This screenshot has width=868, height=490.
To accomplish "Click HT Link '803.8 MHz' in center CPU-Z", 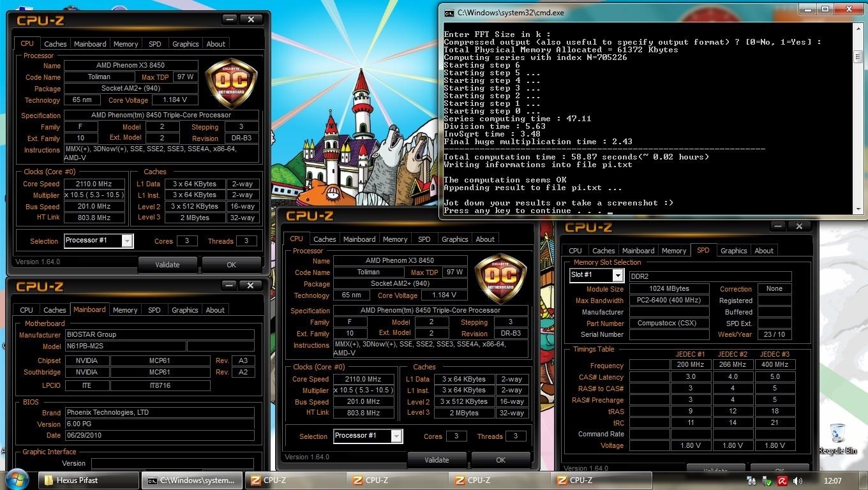I will tap(364, 413).
